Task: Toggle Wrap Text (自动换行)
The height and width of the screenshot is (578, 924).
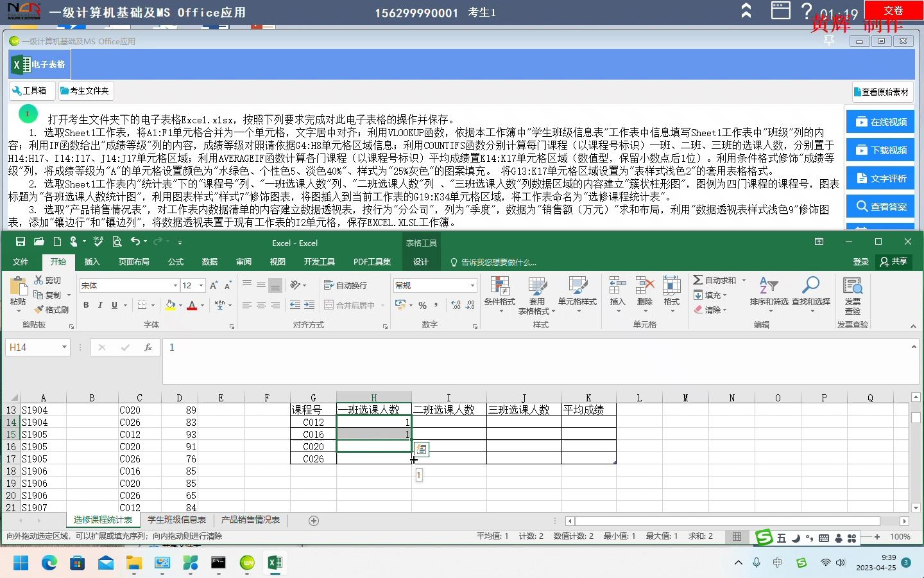Action: [x=345, y=285]
